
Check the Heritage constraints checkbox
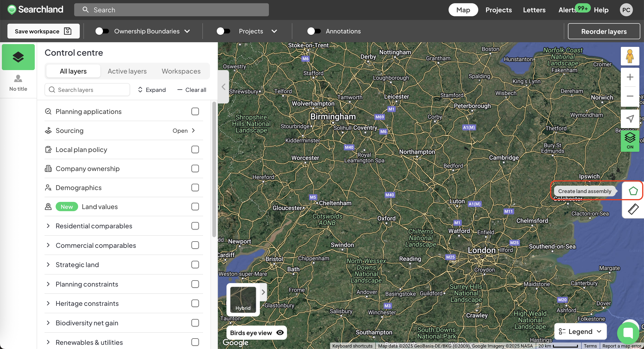pos(195,303)
